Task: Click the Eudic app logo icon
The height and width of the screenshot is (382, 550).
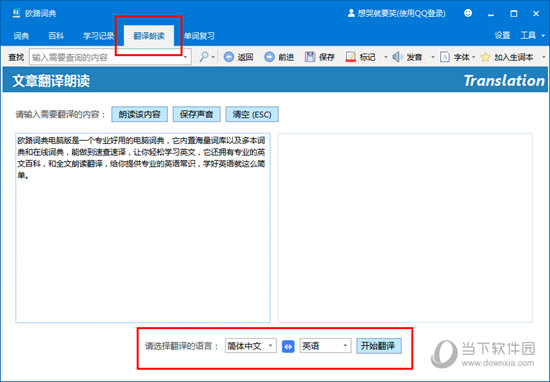Action: [x=16, y=13]
